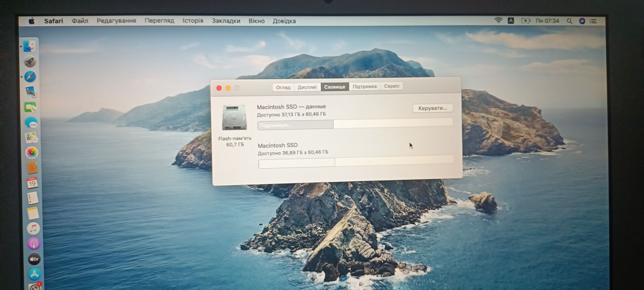Viewport: 644px width, 290px height.
Task: Open the Файл menu
Action: point(80,21)
